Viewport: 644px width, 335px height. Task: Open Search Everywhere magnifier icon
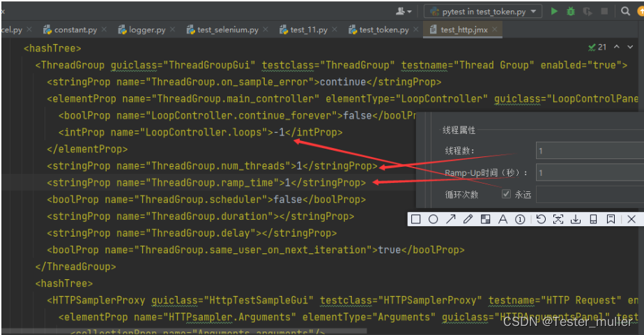click(625, 11)
